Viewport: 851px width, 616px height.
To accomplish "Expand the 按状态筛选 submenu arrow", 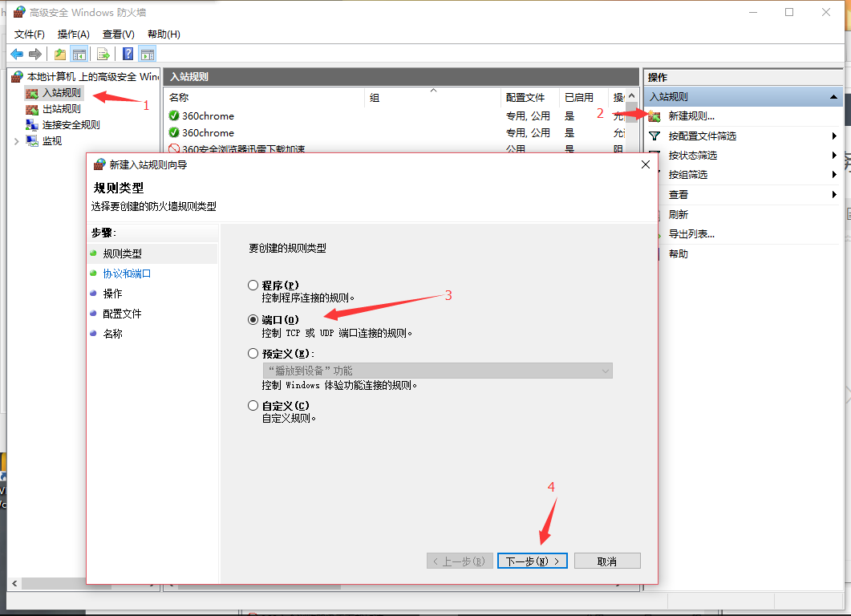I will (x=834, y=156).
